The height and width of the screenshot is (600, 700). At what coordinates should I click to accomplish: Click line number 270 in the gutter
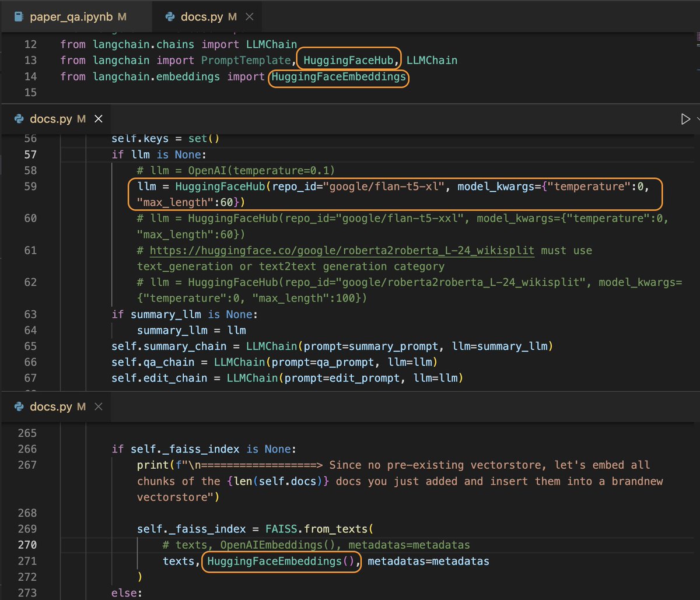(x=27, y=545)
